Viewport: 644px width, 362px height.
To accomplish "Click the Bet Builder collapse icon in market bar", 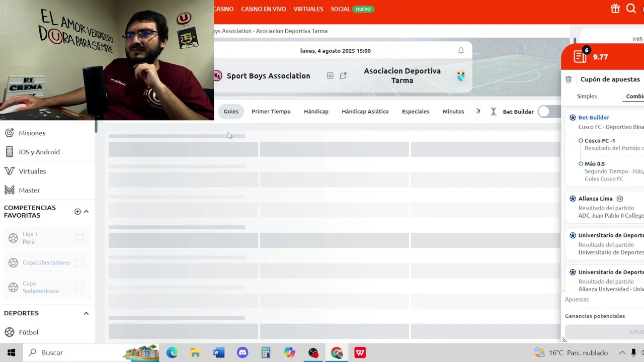I will point(494,112).
